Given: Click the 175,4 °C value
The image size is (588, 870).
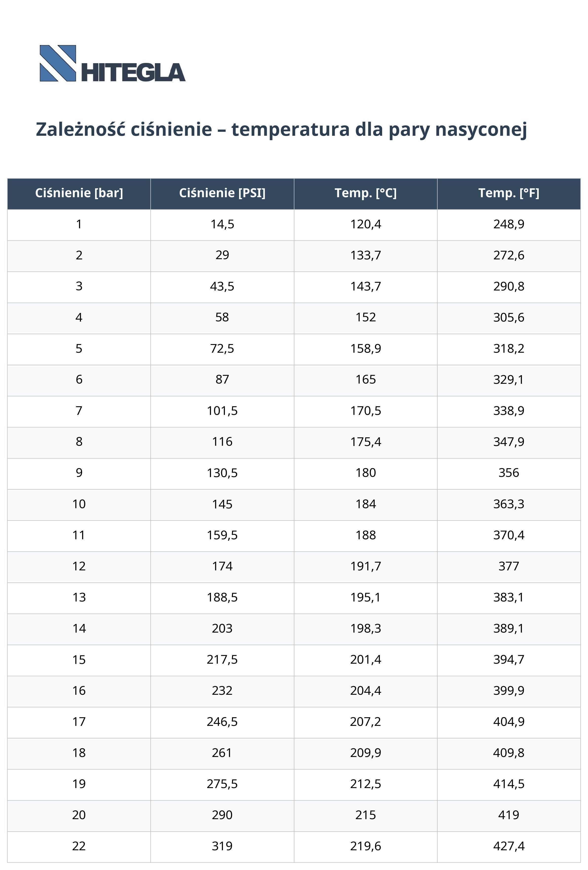Looking at the screenshot, I should tap(365, 442).
